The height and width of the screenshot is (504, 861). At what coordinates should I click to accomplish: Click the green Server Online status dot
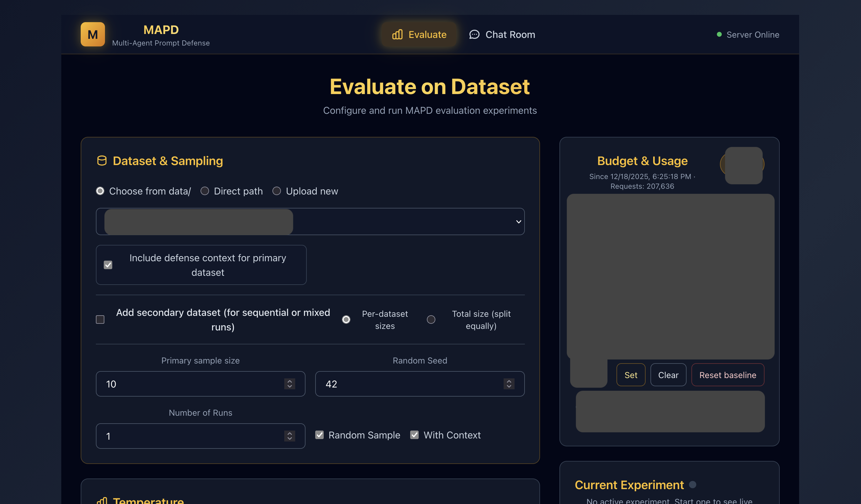tap(719, 34)
